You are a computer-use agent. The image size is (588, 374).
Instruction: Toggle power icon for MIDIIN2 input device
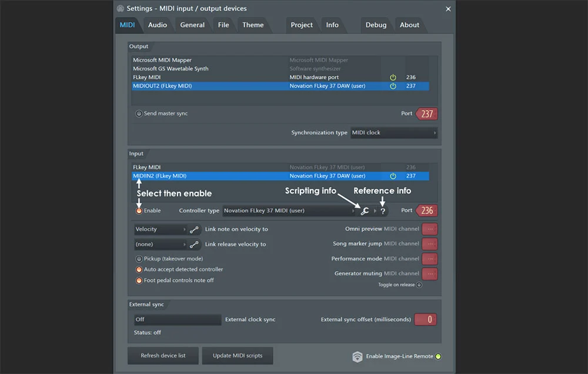point(393,176)
